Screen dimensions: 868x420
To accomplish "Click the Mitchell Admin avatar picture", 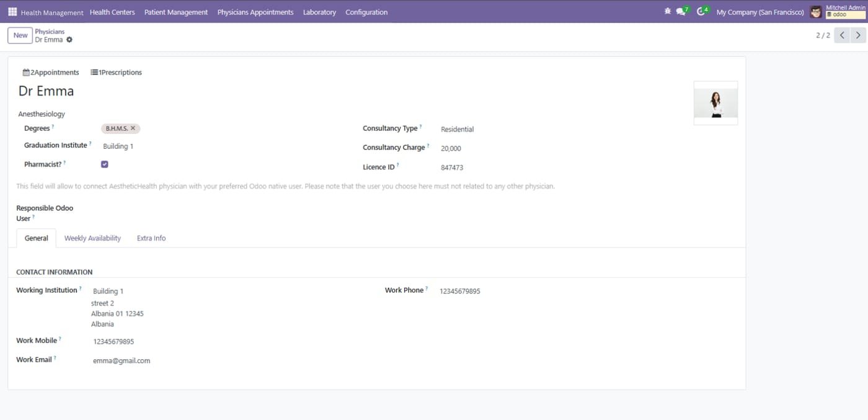I will [x=816, y=12].
